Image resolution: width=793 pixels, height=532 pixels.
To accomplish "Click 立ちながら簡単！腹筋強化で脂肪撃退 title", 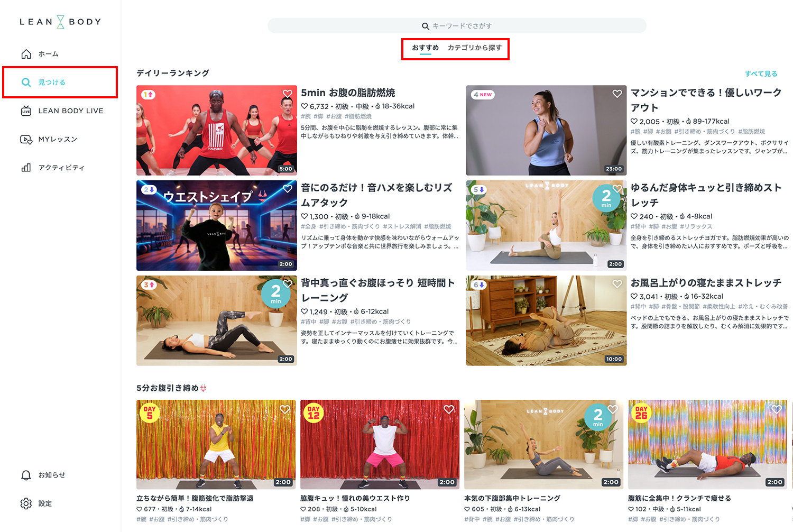I will coord(195,498).
